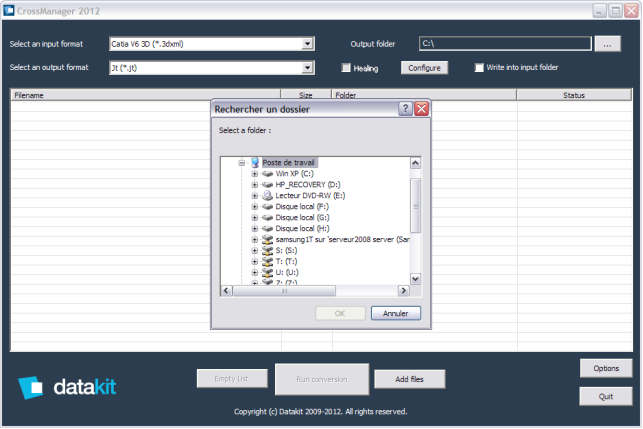Enable the Healing checkbox

346,68
